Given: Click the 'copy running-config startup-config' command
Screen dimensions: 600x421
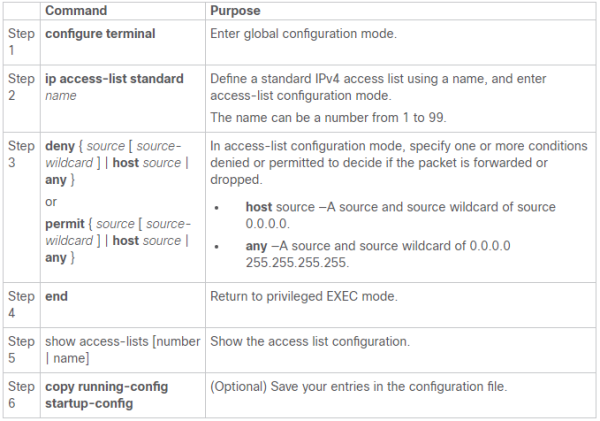Looking at the screenshot, I should click(x=106, y=395).
